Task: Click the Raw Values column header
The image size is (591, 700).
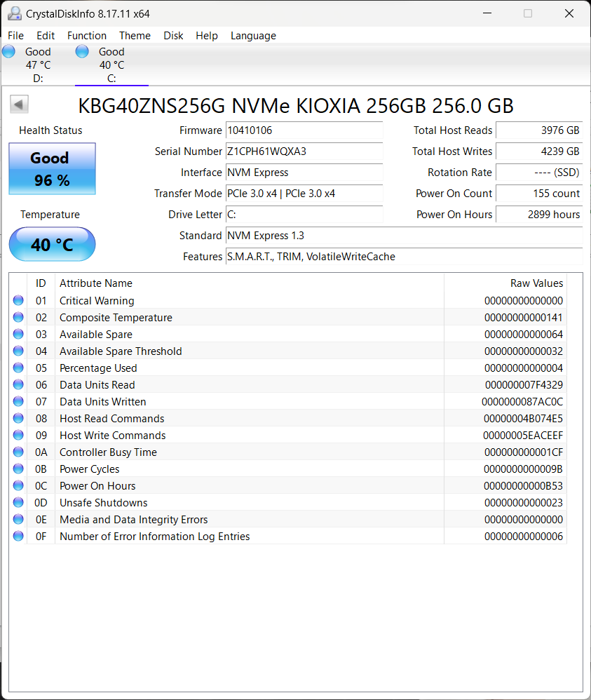Action: tap(505, 283)
